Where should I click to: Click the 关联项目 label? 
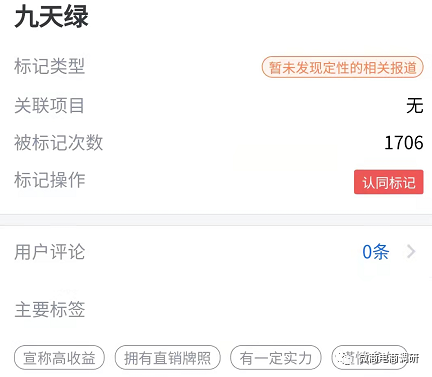point(49,105)
